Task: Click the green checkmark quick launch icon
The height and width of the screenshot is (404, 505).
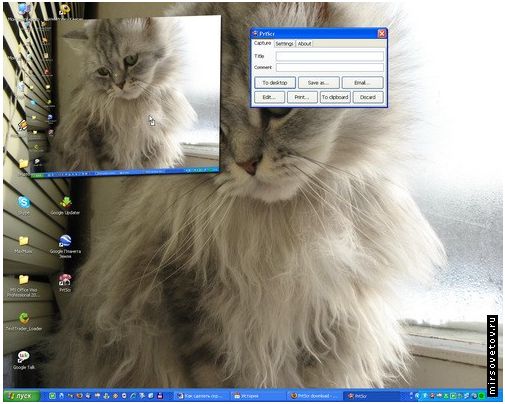Action: click(x=52, y=396)
